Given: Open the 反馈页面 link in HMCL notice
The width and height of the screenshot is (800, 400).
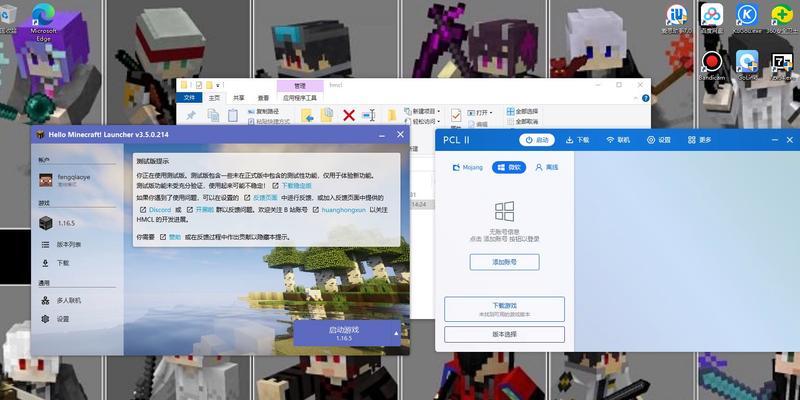Looking at the screenshot, I should pyautogui.click(x=265, y=197).
